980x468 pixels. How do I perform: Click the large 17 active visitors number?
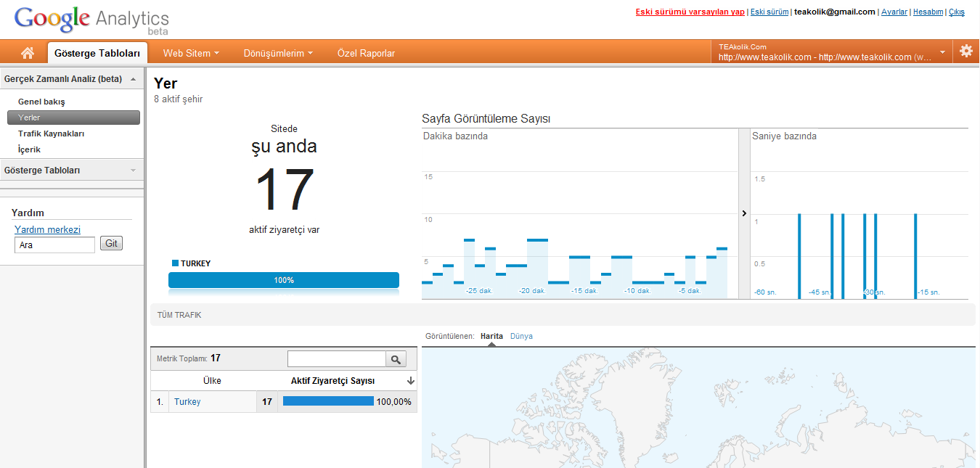[285, 190]
